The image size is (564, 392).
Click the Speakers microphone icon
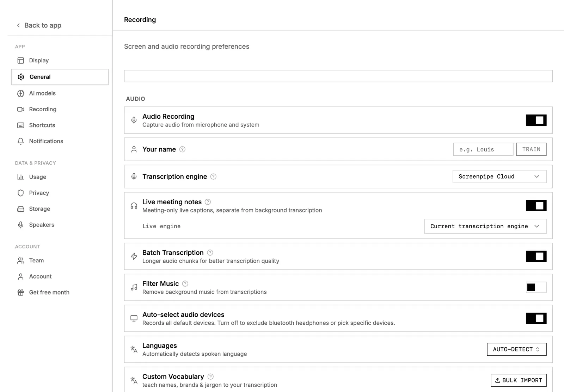point(21,225)
